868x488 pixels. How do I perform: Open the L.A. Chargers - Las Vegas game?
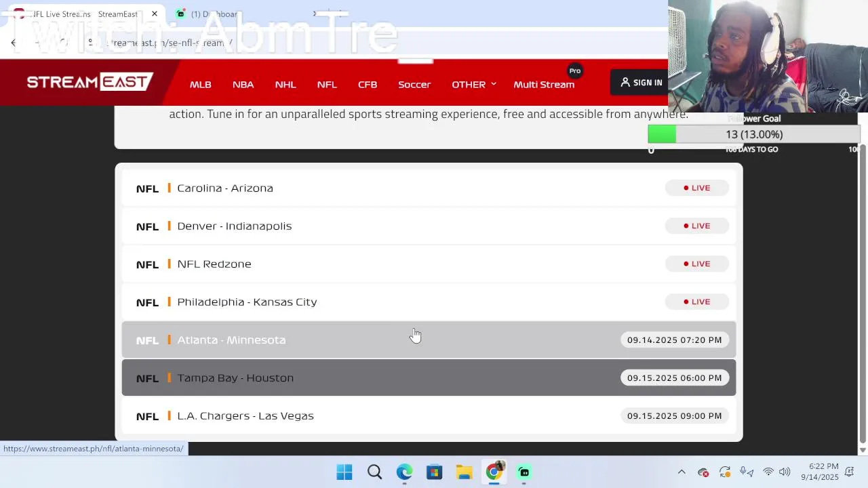[x=429, y=415]
